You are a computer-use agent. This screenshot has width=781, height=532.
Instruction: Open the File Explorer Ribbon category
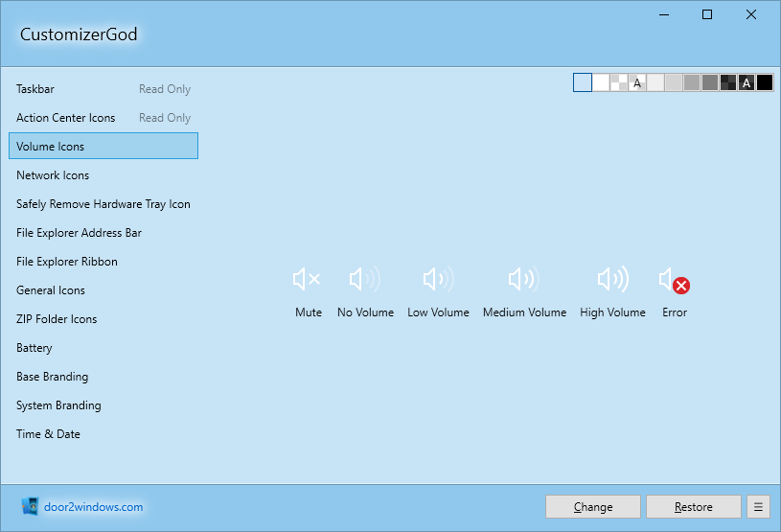point(103,262)
